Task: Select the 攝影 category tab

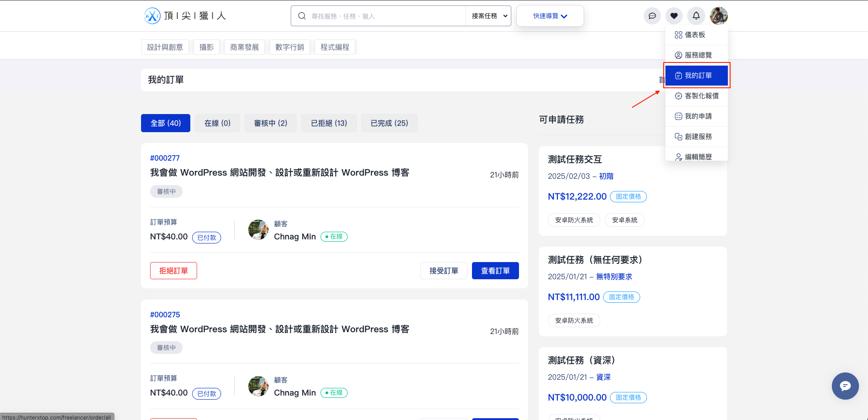Action: coord(206,47)
